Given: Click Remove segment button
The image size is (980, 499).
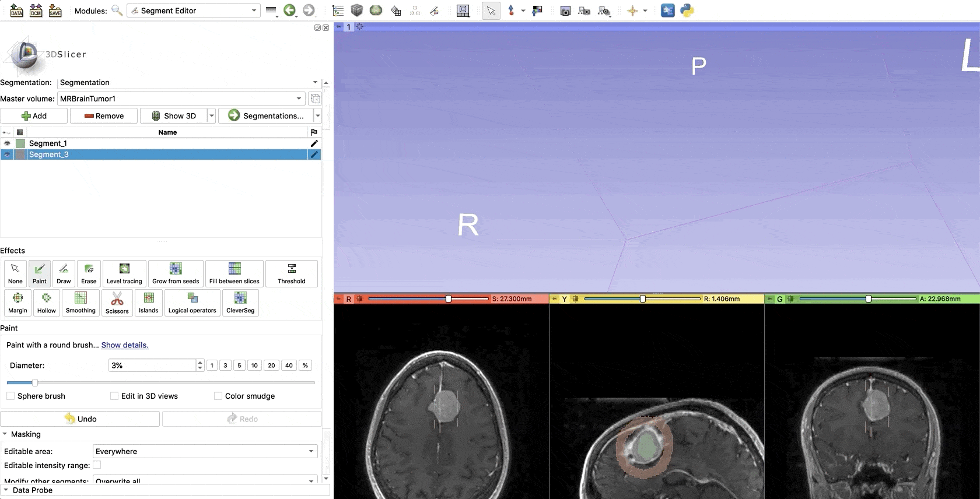Looking at the screenshot, I should (x=104, y=115).
